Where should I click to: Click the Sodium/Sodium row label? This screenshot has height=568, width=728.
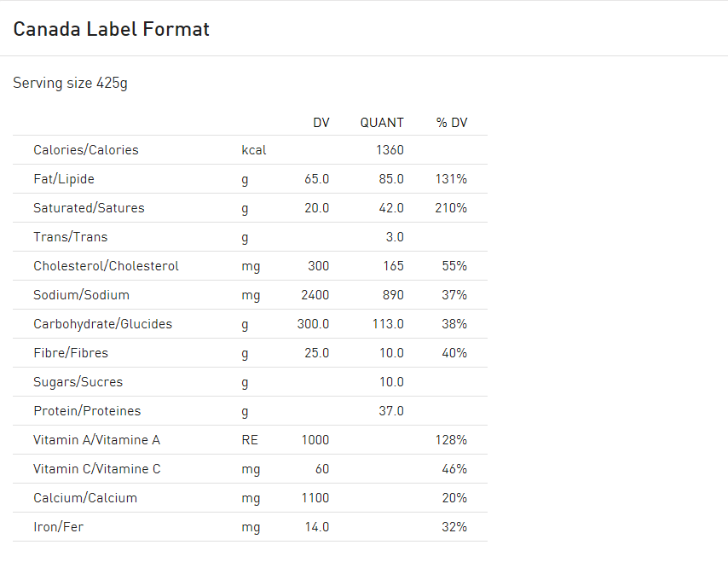[x=81, y=295]
